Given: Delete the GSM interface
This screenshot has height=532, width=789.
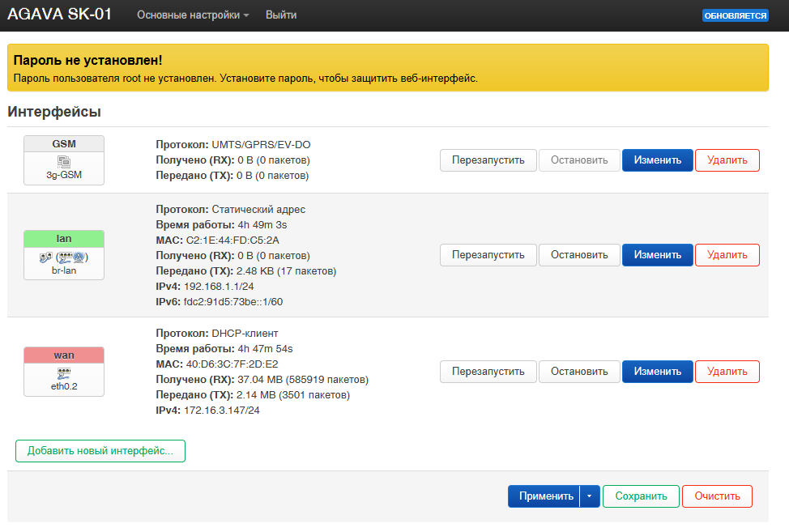Looking at the screenshot, I should coord(727,160).
